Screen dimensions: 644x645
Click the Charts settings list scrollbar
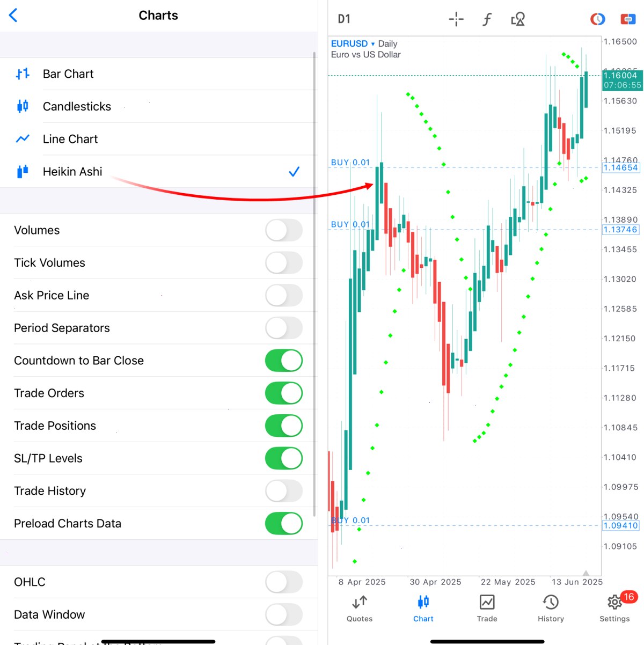pos(314,284)
